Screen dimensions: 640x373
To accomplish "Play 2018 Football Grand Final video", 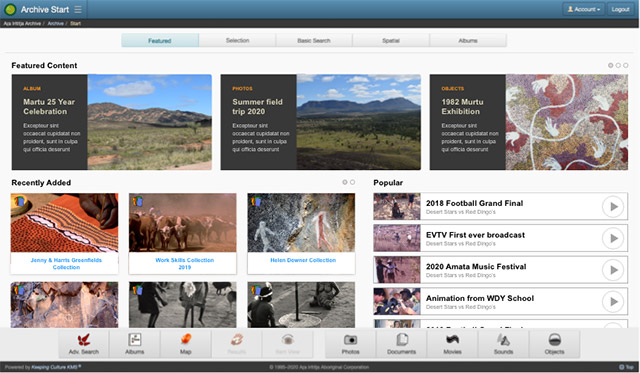I will [613, 206].
